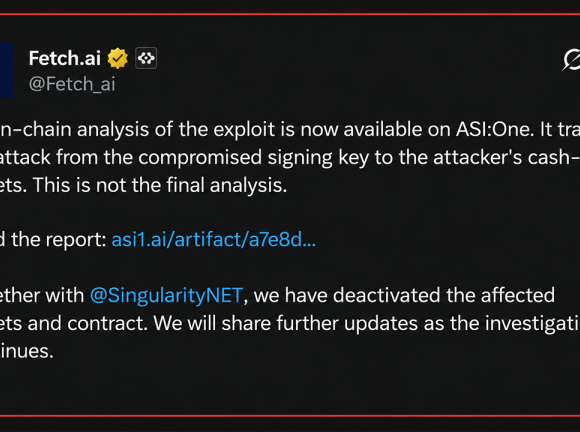Follow the asi1.ai/artifact/a7e8d report link
The width and height of the screenshot is (580, 432).
[214, 240]
